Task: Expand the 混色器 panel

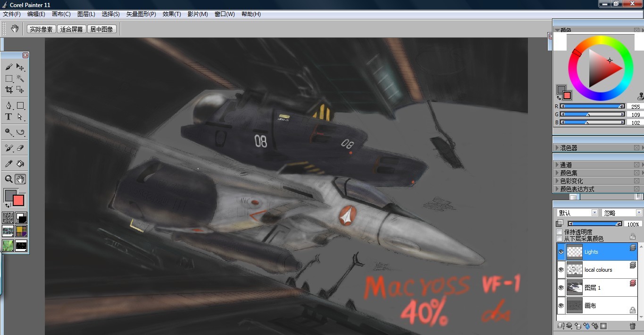Action: [557, 148]
